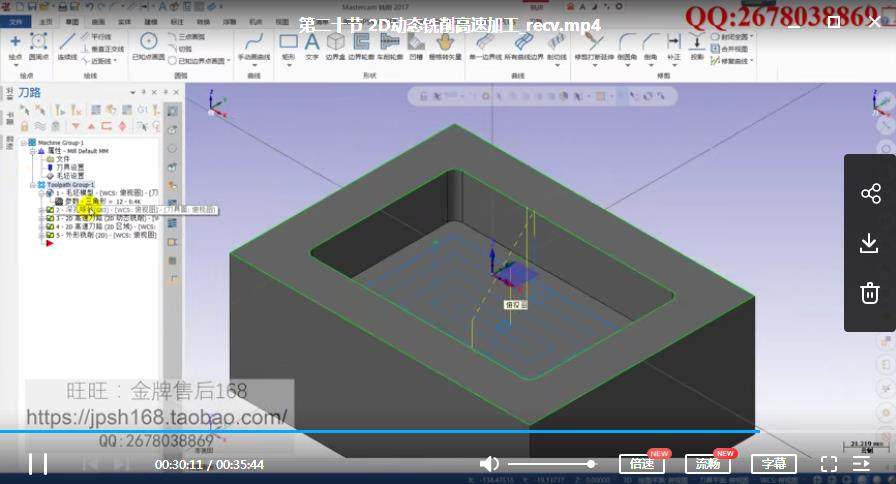Select the 车削轮廓 turn profile tool
Viewport: 896px width, 484px height.
[x=390, y=46]
